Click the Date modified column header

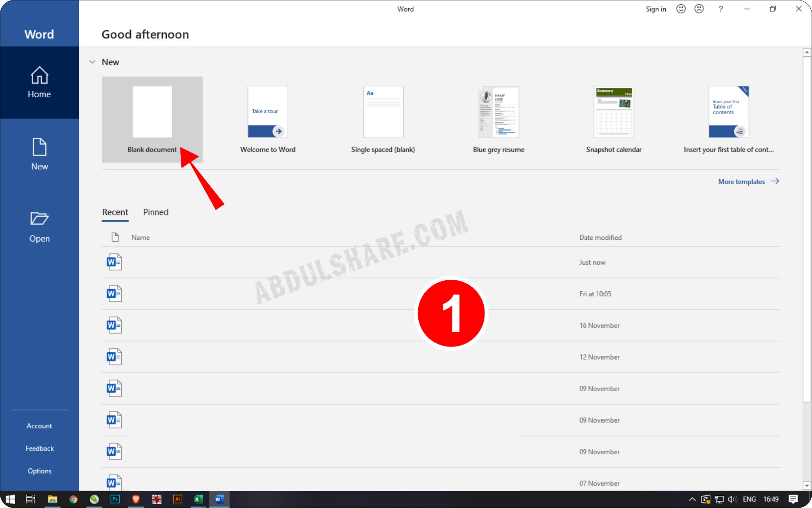click(x=600, y=237)
